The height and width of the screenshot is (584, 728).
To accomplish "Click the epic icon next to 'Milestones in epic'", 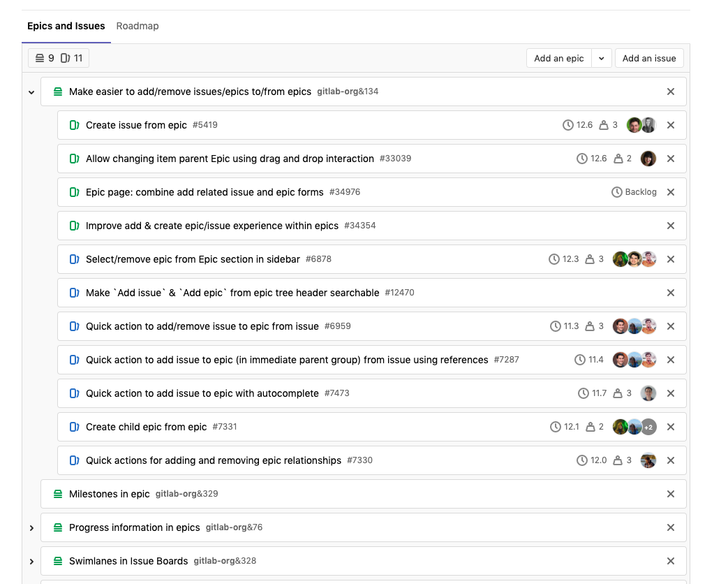I will (x=58, y=494).
